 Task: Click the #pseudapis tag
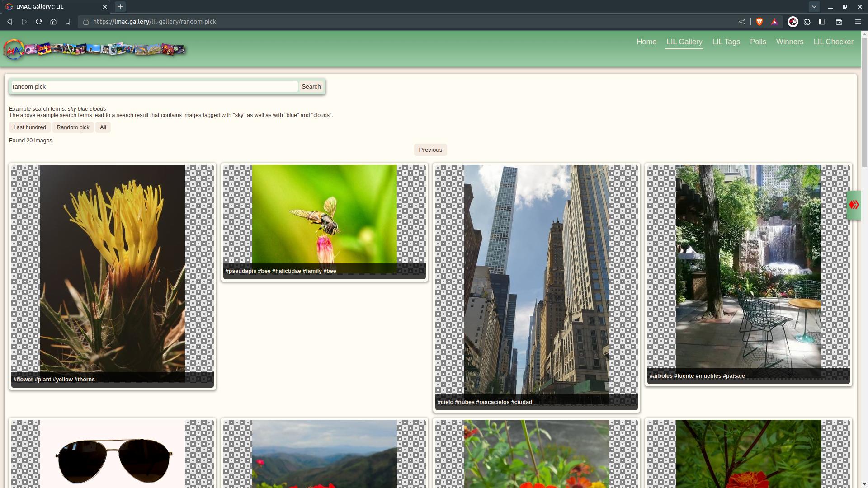click(x=241, y=271)
